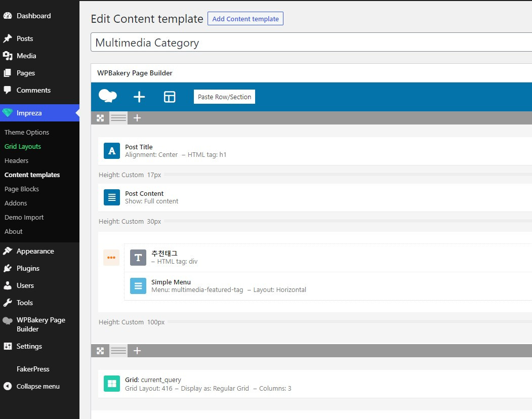Click the WPBakery cloud logo in toolbar
532x419 pixels.
pyautogui.click(x=107, y=97)
